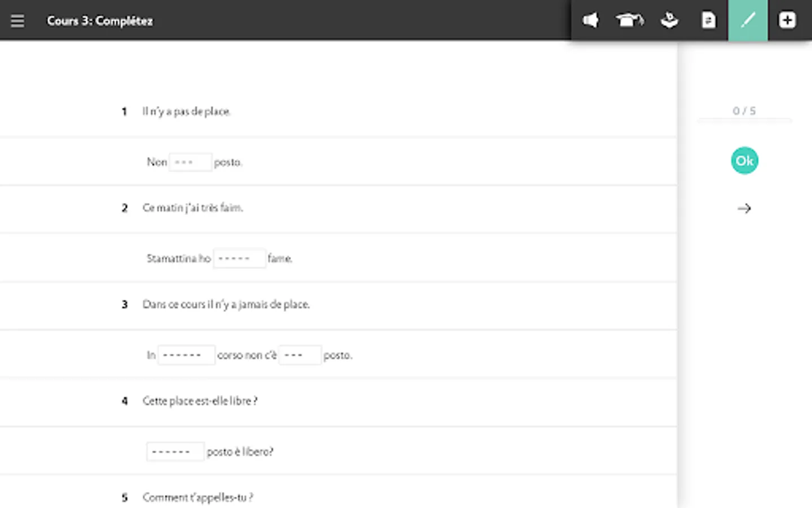This screenshot has height=508, width=812.
Task: Open the hamburger menu
Action: point(17,21)
